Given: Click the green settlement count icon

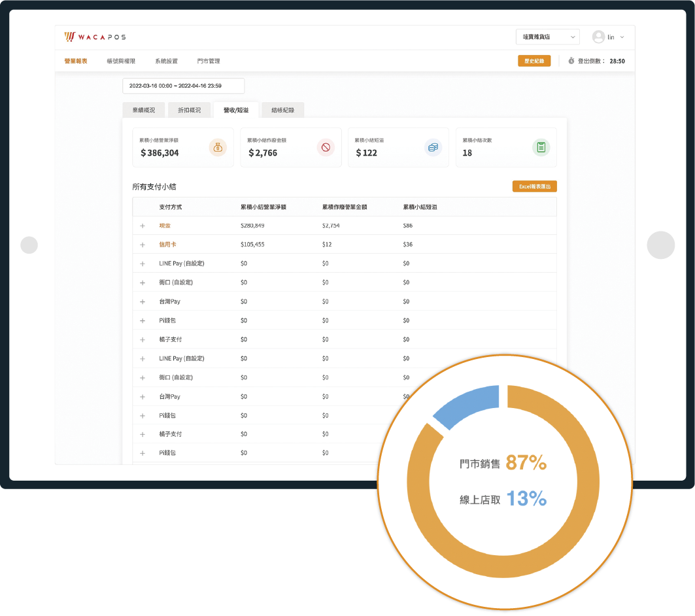Looking at the screenshot, I should pos(541,148).
